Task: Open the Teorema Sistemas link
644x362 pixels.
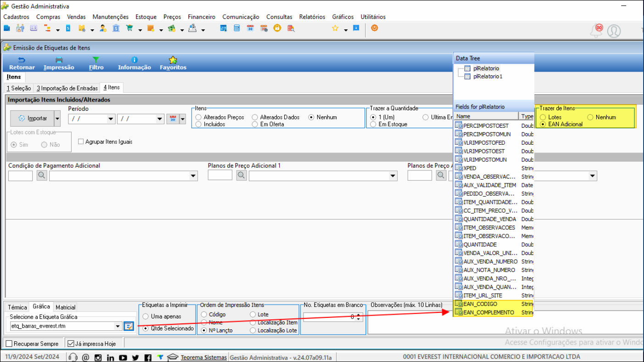Action: 203,357
